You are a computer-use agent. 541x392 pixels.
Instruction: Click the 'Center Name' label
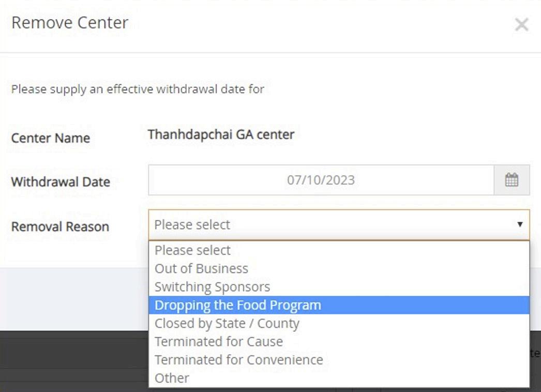51,138
